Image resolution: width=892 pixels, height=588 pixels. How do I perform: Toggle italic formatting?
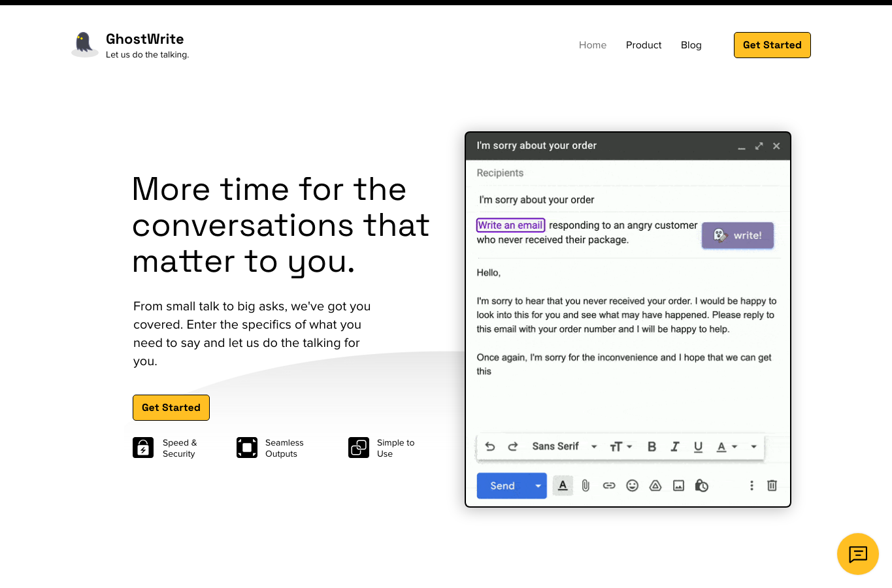point(675,446)
